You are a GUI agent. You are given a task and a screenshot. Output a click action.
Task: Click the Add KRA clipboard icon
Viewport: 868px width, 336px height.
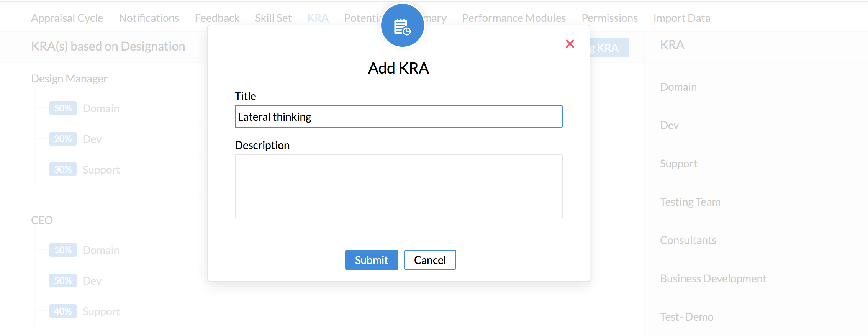click(x=402, y=26)
